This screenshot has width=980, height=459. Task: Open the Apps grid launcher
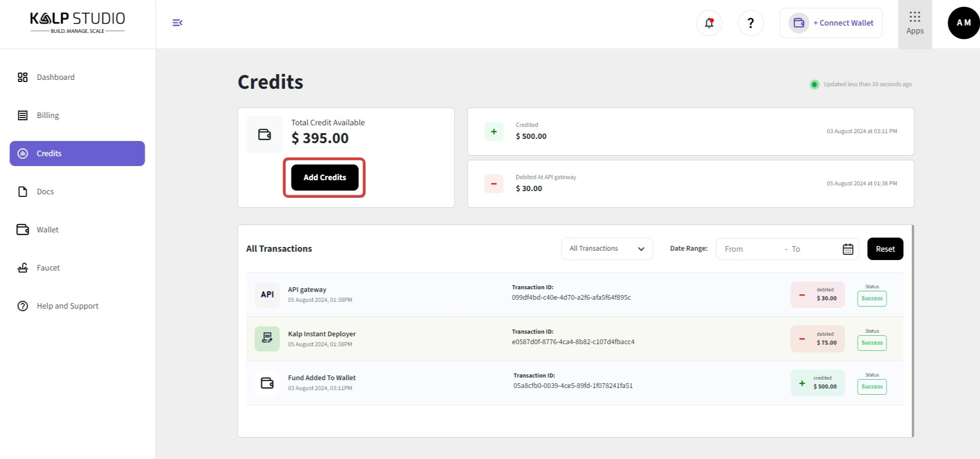click(x=914, y=23)
